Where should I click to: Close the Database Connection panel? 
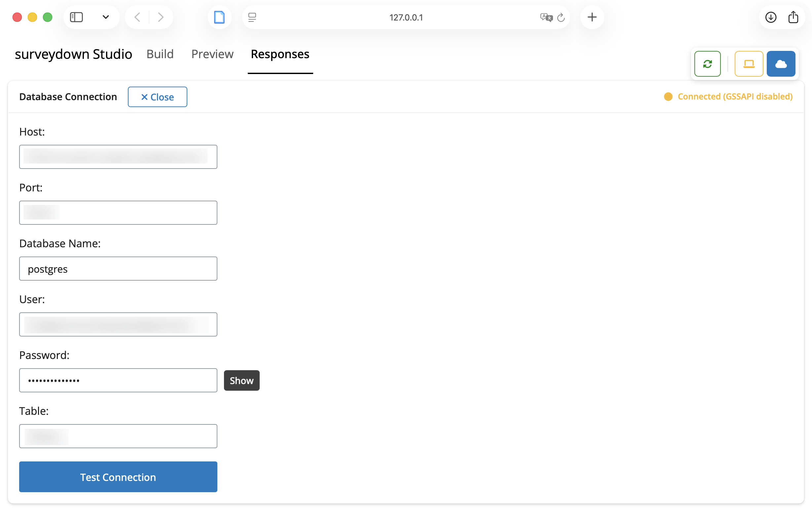(x=157, y=97)
